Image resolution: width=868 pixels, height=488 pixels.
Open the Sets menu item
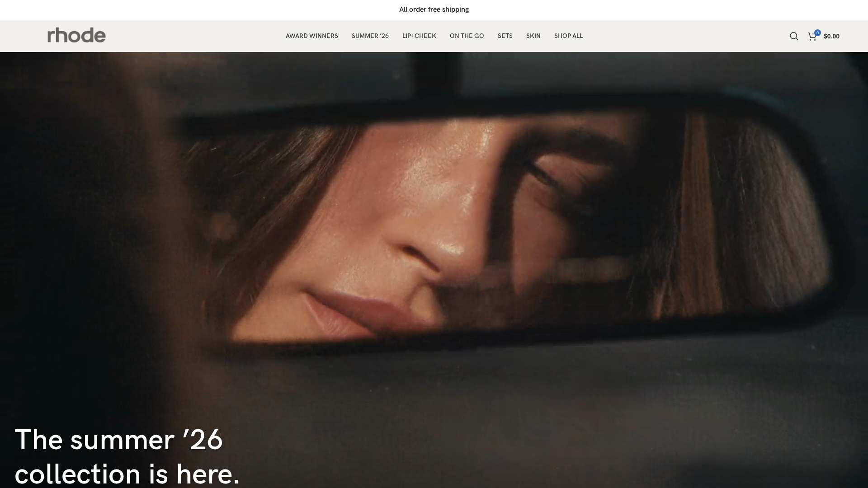(505, 36)
